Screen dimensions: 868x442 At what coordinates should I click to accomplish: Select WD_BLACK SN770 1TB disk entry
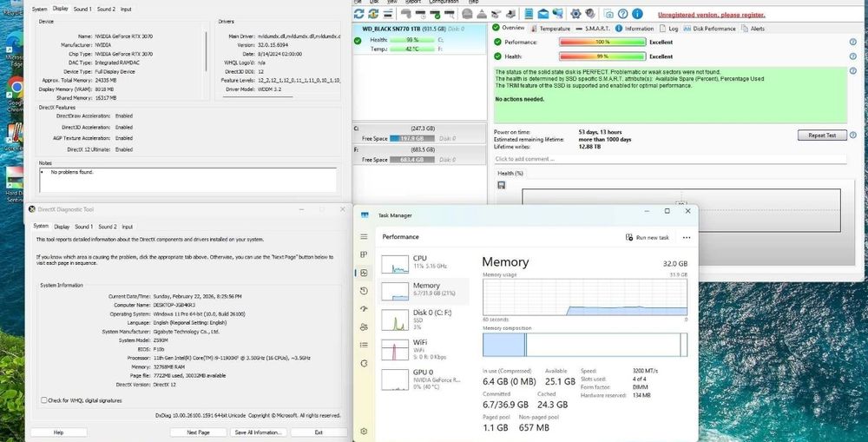pyautogui.click(x=419, y=39)
